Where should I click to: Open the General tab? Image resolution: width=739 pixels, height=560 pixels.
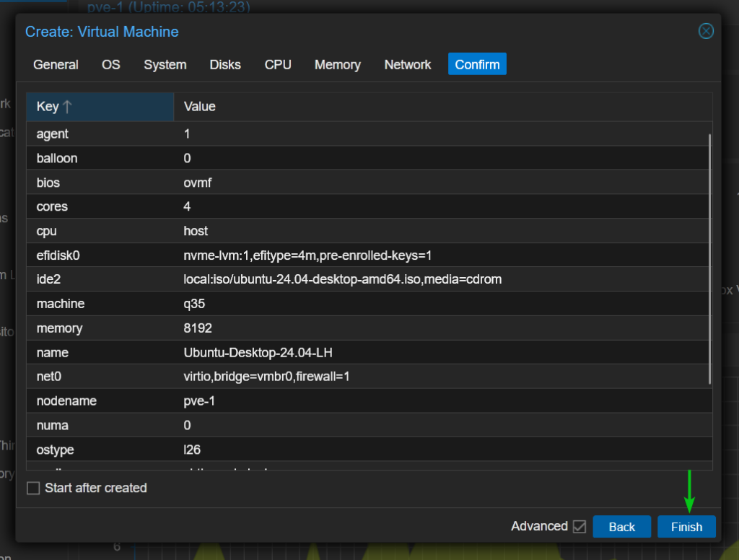click(x=56, y=64)
